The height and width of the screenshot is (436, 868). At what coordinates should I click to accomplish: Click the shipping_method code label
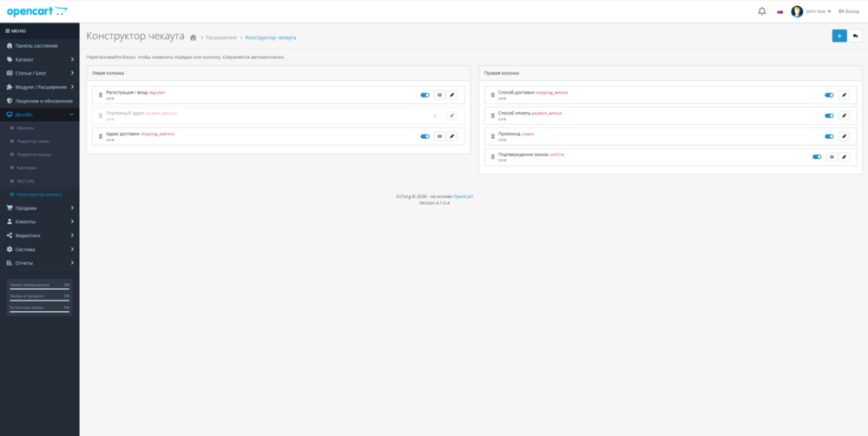(x=551, y=93)
